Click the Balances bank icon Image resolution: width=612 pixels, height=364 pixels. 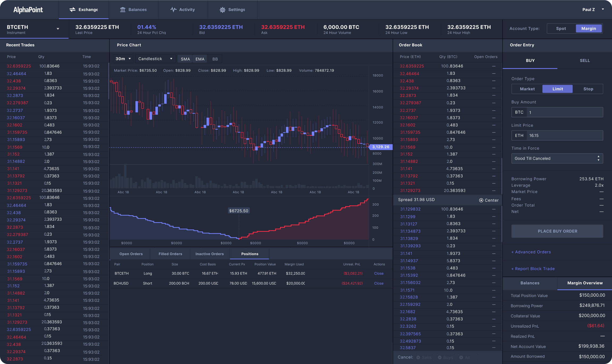[x=123, y=10]
